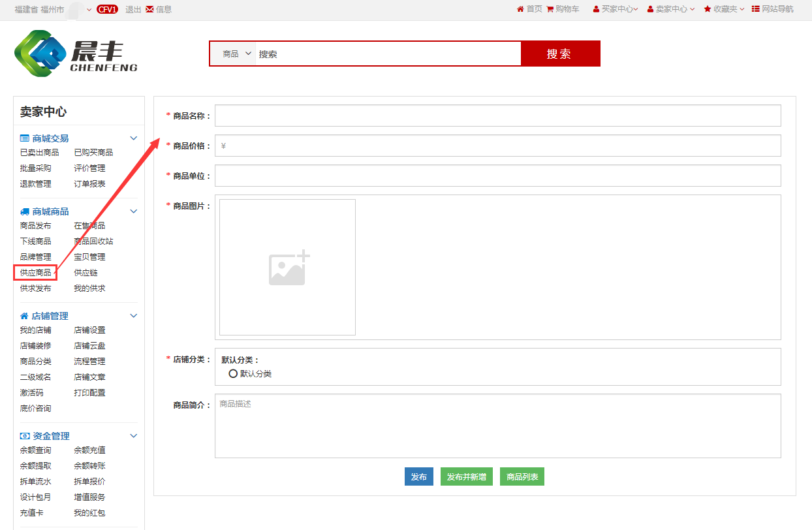Open 供应商品 in the sidebar
Image resolution: width=812 pixels, height=530 pixels.
tap(35, 273)
